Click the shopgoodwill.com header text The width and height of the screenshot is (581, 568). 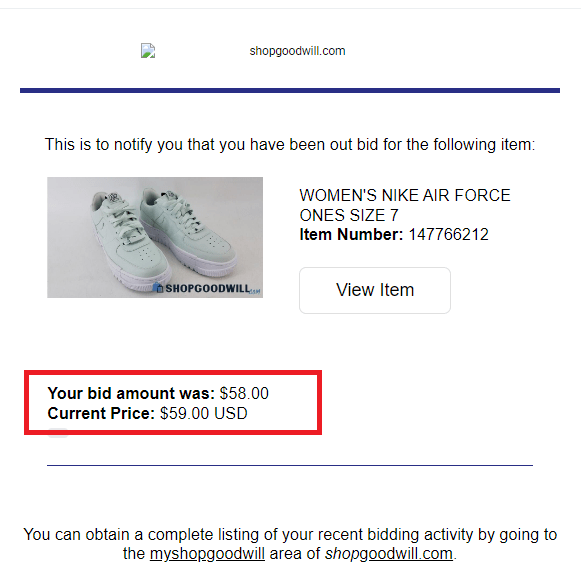pos(297,51)
